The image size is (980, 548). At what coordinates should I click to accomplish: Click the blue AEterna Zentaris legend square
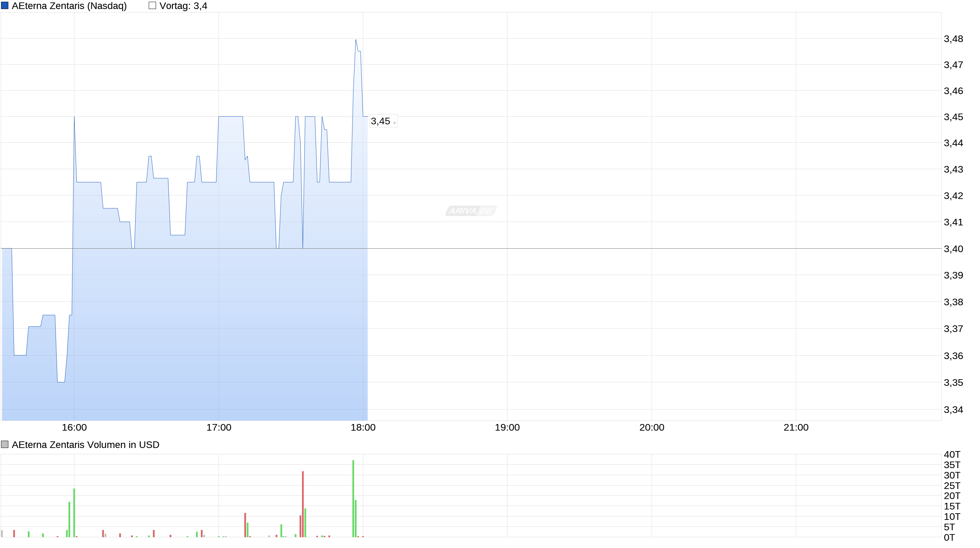click(x=5, y=6)
